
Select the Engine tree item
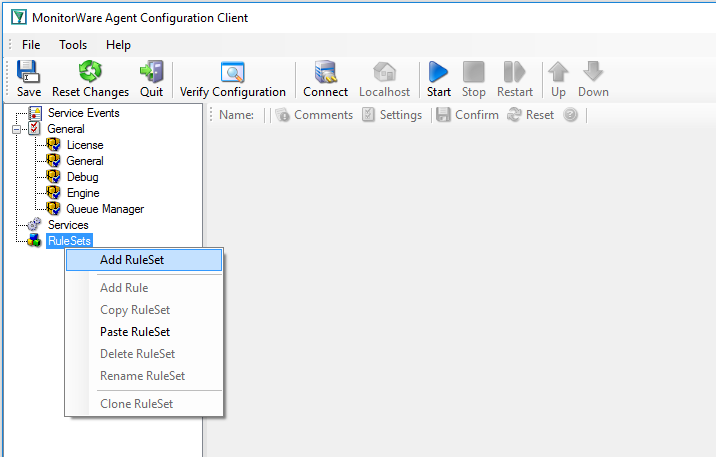(x=83, y=193)
